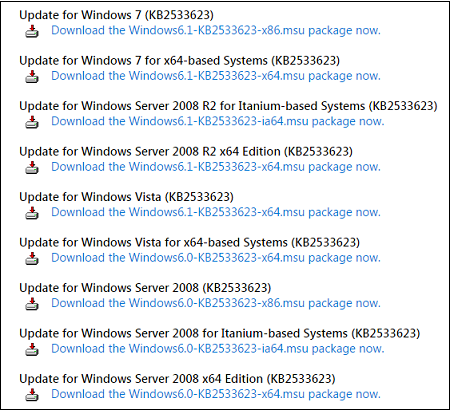Screen dimensions: 450x410
Task: Download the Windows6.0-KB2533623-x86.msu package
Action: (216, 303)
